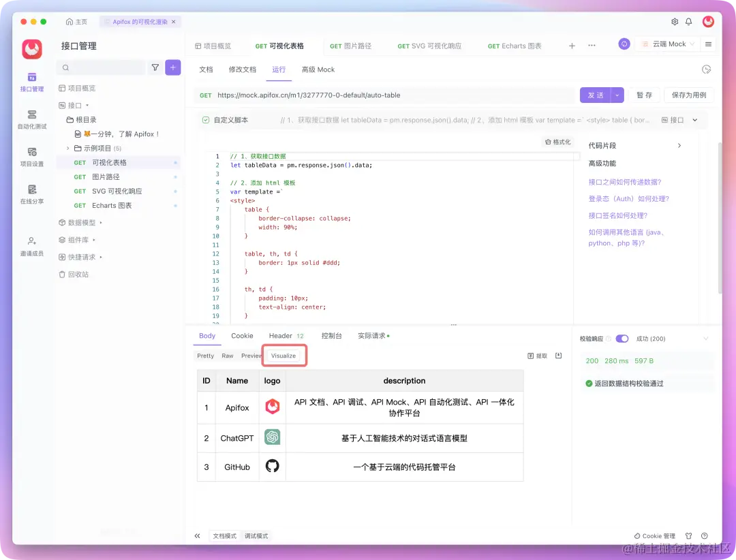Click the 格式化 format code button

point(557,142)
